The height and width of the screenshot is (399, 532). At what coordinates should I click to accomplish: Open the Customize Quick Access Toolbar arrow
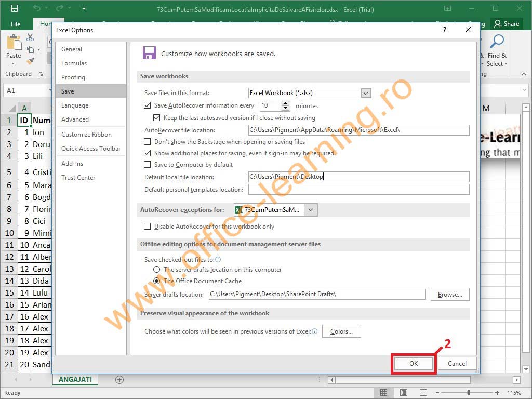pyautogui.click(x=84, y=9)
